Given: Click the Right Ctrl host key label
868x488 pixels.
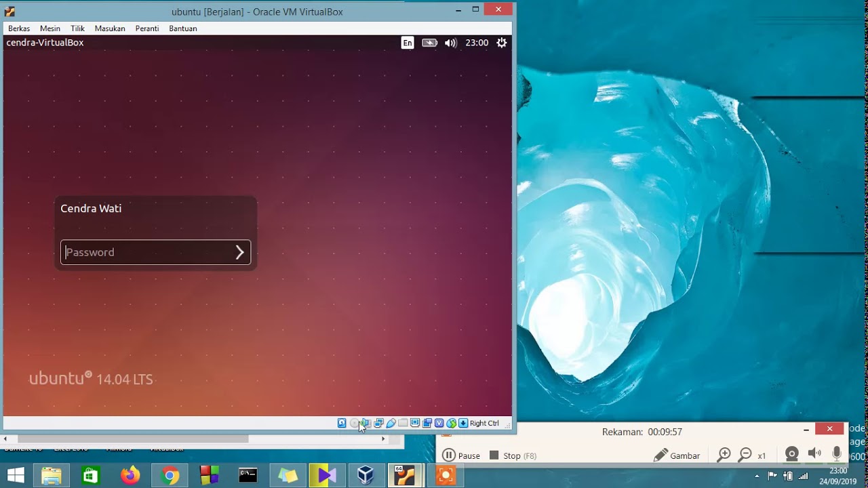Looking at the screenshot, I should click(484, 423).
